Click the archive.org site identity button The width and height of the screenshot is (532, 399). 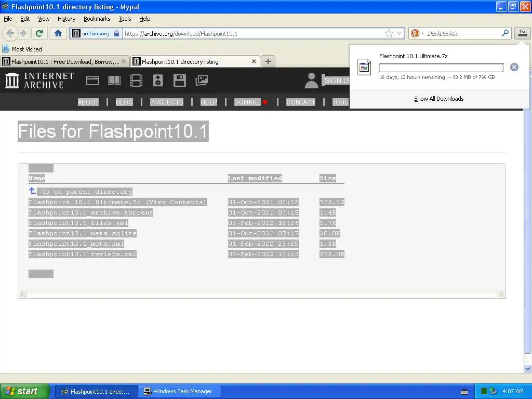pos(96,33)
